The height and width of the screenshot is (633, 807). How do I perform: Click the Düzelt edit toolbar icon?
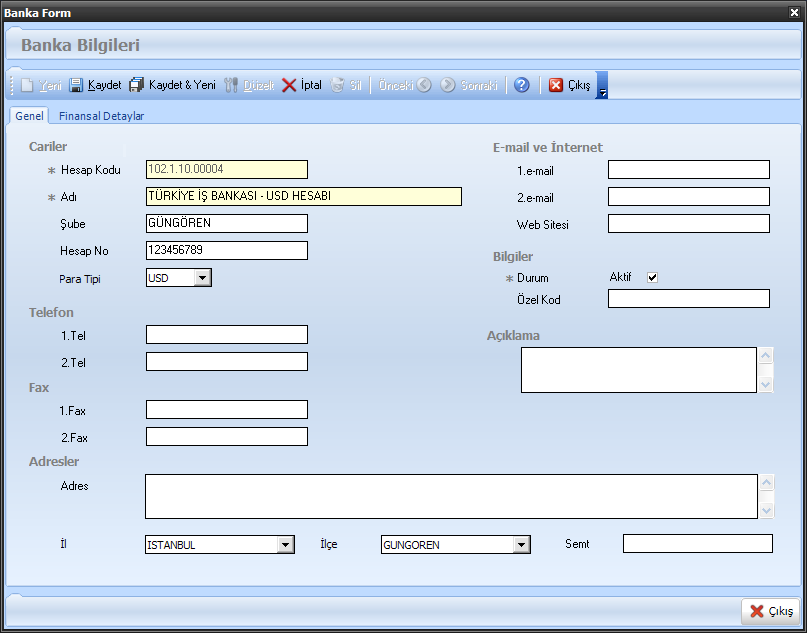(231, 86)
